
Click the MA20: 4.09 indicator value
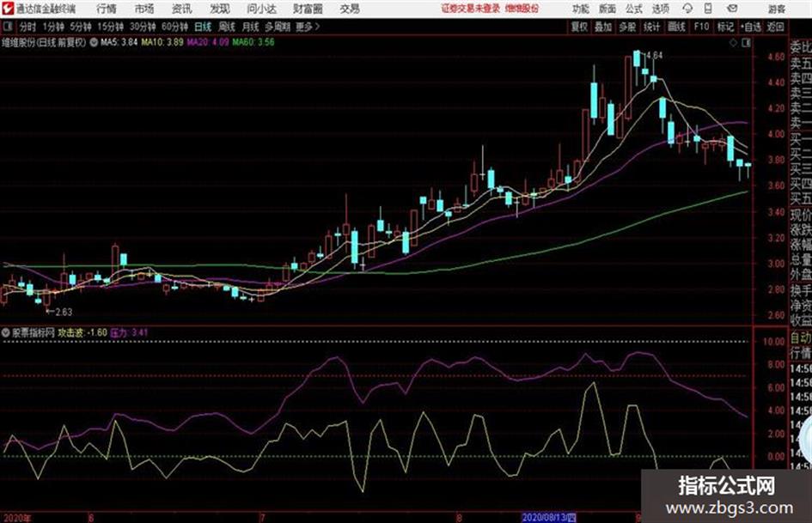point(208,42)
